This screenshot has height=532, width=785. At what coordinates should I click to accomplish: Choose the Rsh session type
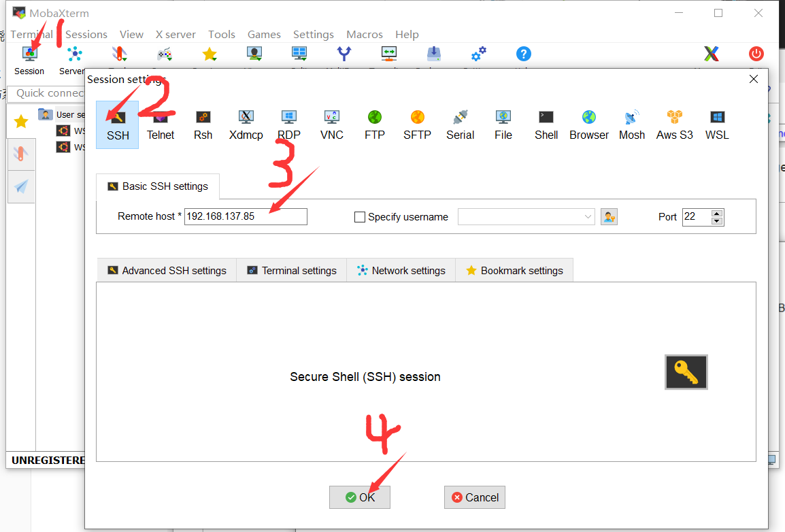[203, 124]
